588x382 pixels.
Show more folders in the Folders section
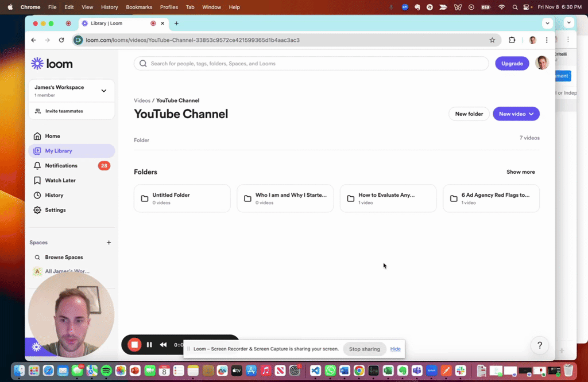coord(520,171)
